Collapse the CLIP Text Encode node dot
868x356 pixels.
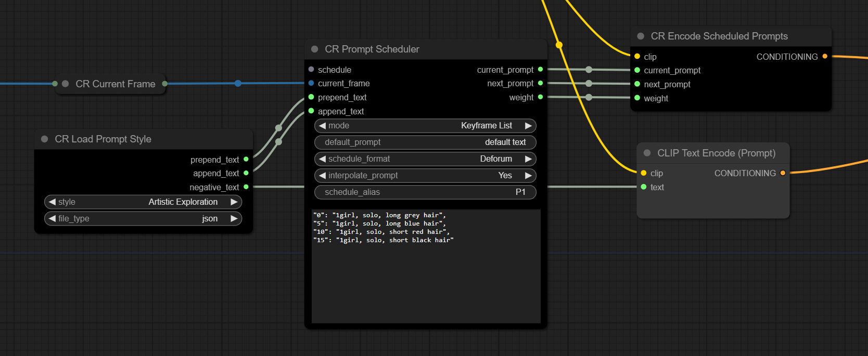coord(647,153)
